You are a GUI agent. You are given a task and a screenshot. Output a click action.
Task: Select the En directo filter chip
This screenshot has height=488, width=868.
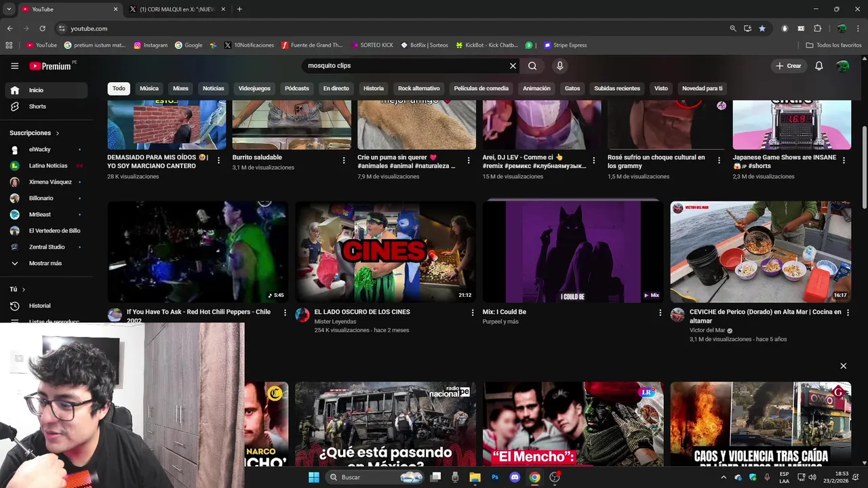point(336,88)
